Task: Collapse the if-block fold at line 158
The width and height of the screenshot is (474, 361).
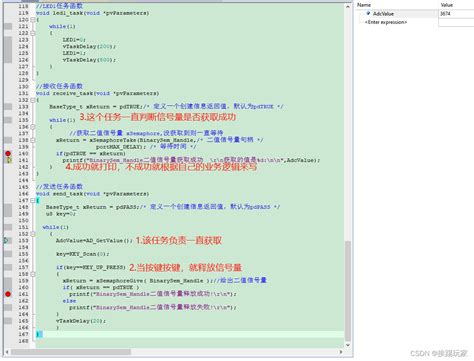Action: [33, 274]
